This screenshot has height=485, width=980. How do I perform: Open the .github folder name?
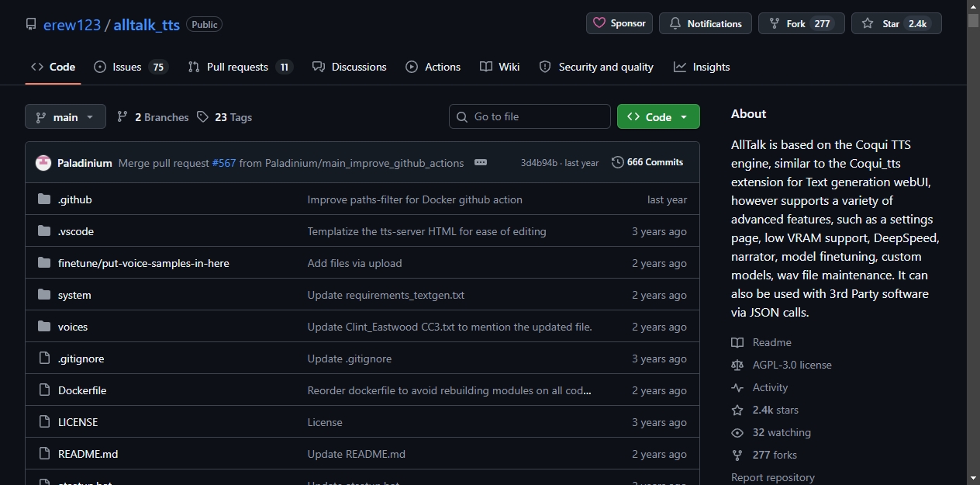pos(75,199)
